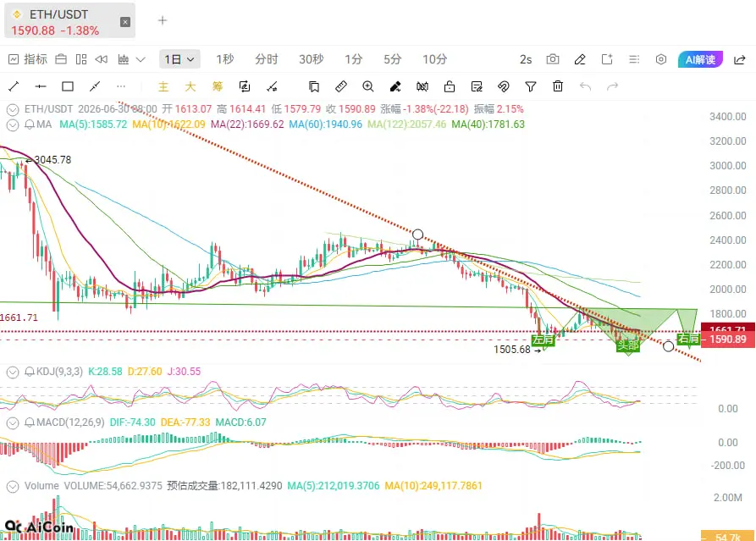Click the rewind replay icon
This screenshot has height=541, width=756.
tap(102, 59)
